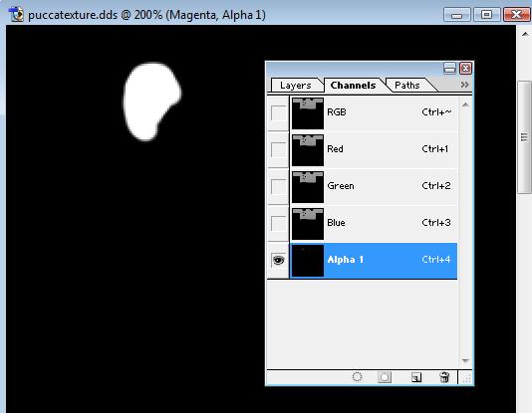
Task: Open the Paths tab
Action: coord(407,86)
